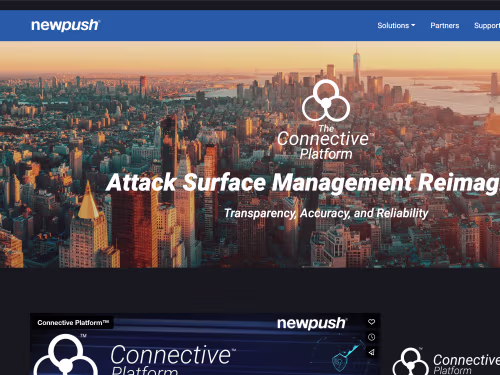Click the Attack Surface Management headline

click(x=303, y=183)
